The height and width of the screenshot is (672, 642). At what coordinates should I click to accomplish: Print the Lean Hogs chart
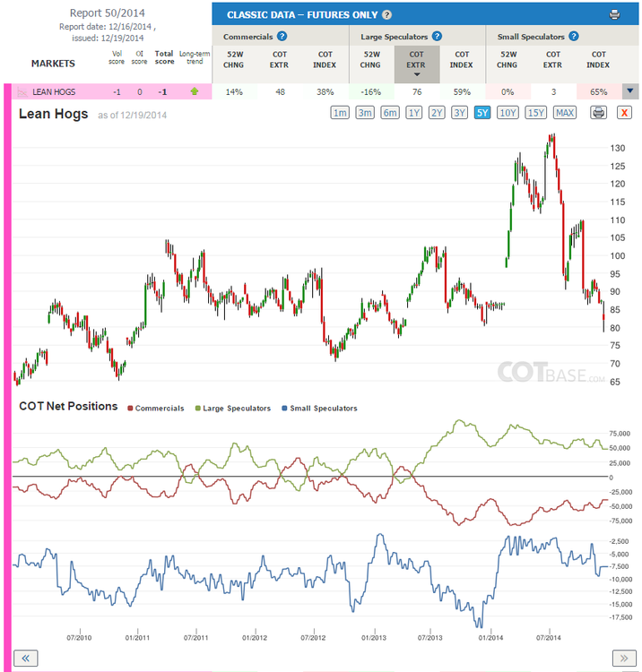click(598, 113)
